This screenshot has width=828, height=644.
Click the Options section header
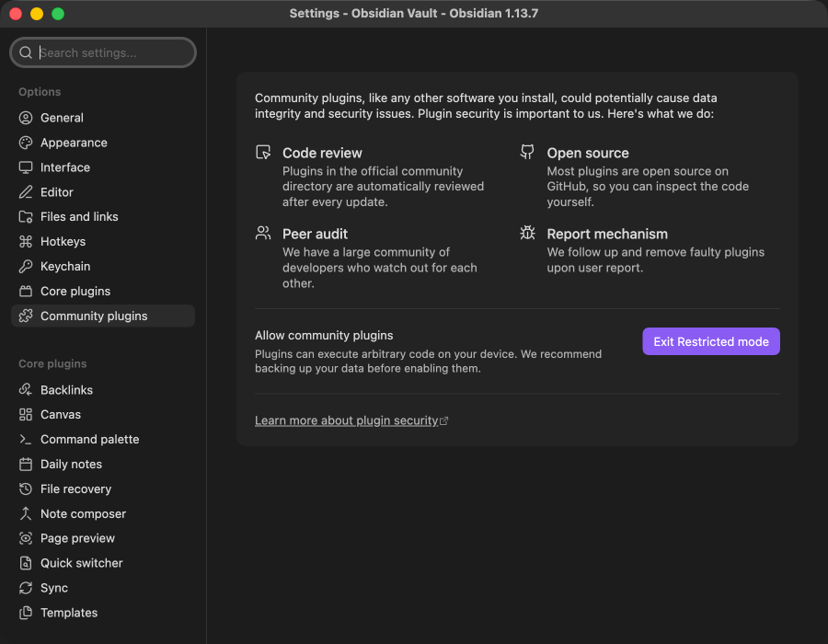40,92
